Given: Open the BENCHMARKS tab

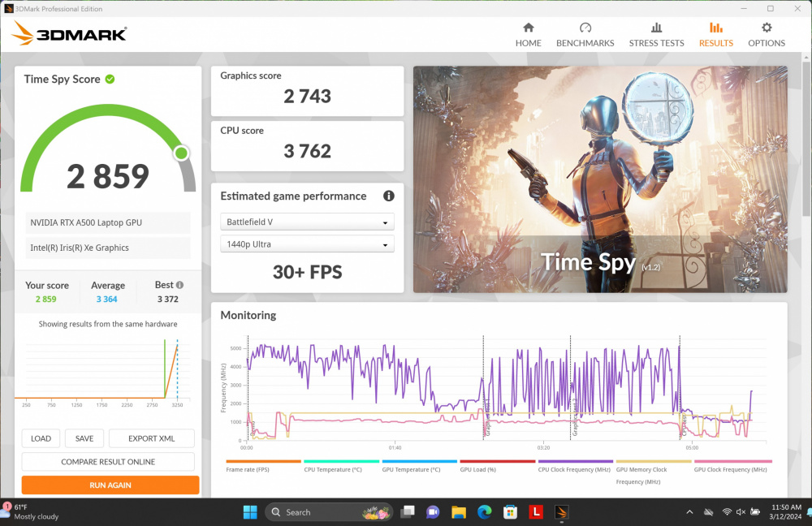Looking at the screenshot, I should click(x=585, y=35).
